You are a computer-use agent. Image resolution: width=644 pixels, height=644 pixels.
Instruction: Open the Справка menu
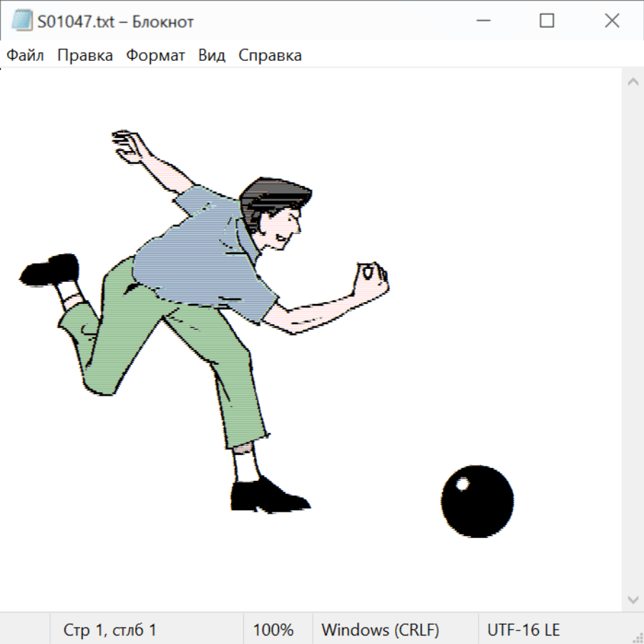[x=270, y=56]
